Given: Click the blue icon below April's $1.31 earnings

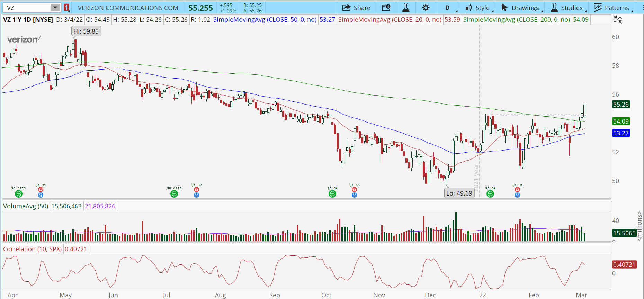Looking at the screenshot, I should (x=41, y=195).
